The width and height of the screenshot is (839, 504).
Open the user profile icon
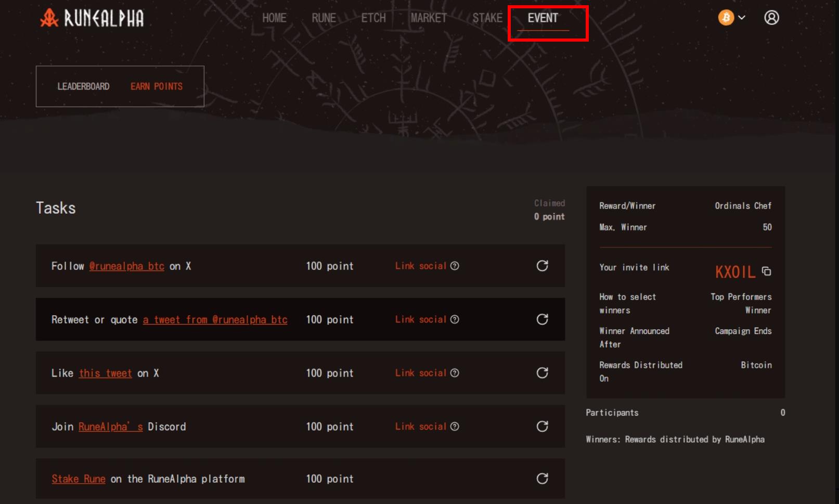[x=771, y=18]
